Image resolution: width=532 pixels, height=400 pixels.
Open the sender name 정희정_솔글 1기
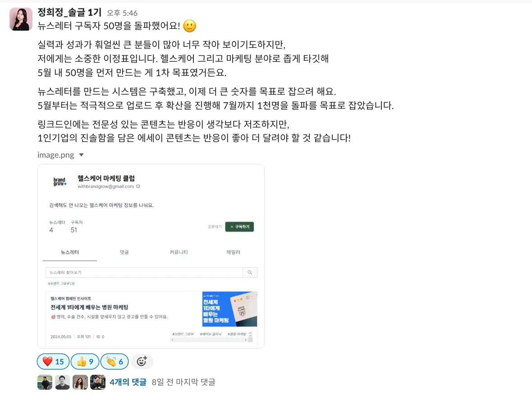(69, 13)
